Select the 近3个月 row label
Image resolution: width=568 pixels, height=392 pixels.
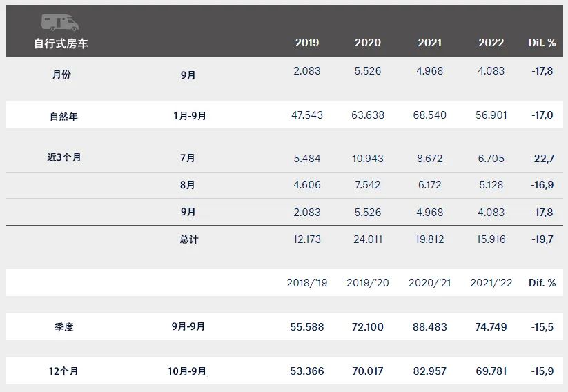tap(63, 157)
